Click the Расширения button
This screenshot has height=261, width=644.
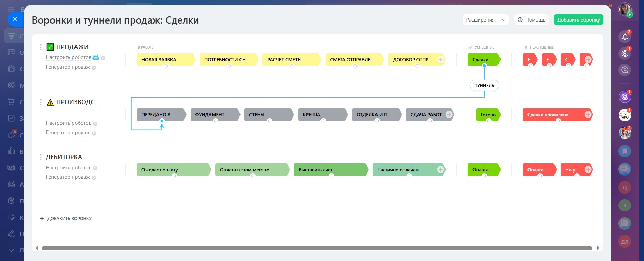click(x=480, y=20)
